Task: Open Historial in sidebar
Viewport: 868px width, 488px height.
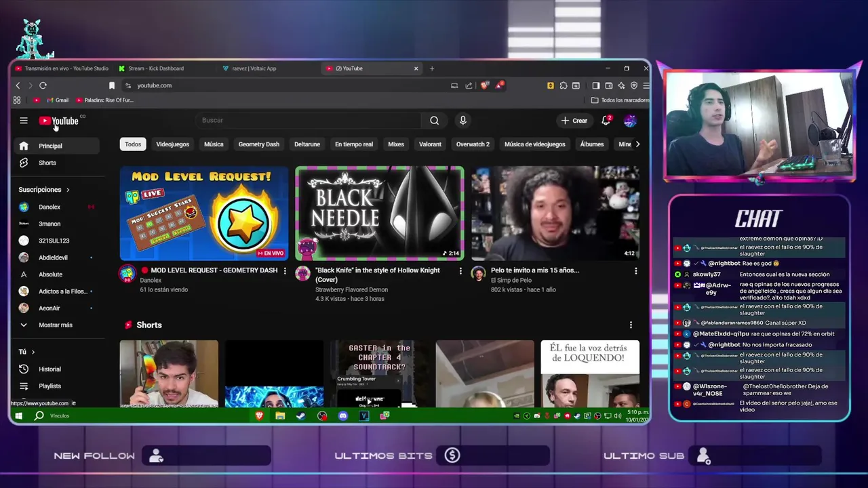Action: tap(57, 369)
